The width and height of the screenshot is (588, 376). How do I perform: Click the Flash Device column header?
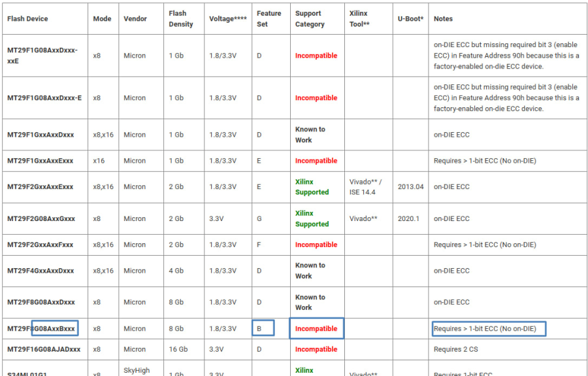coord(27,19)
